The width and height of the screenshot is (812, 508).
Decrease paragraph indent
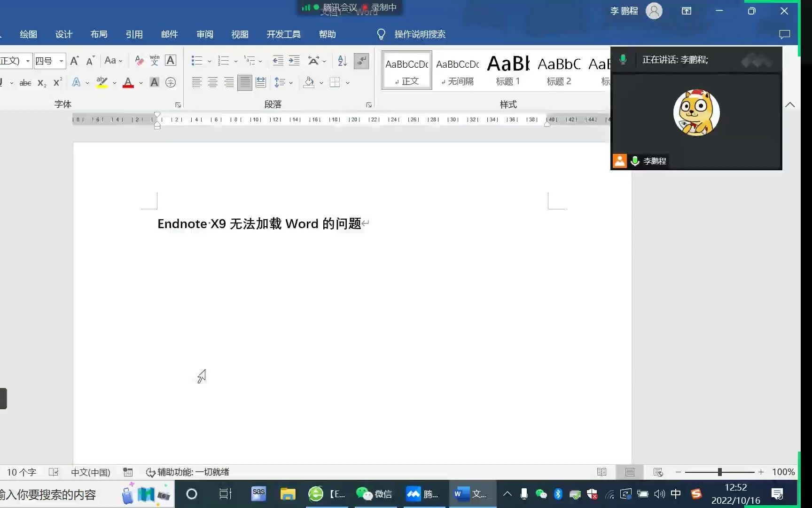point(278,61)
